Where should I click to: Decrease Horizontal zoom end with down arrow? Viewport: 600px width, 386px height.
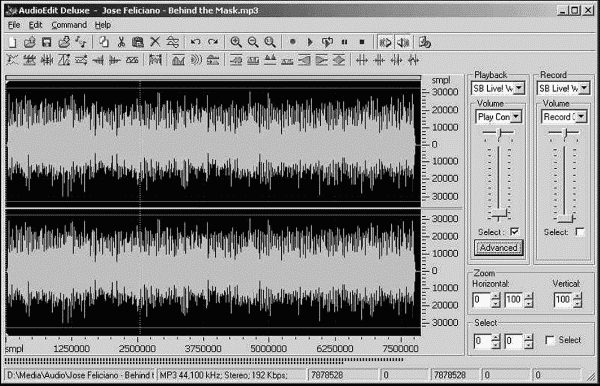[529, 303]
